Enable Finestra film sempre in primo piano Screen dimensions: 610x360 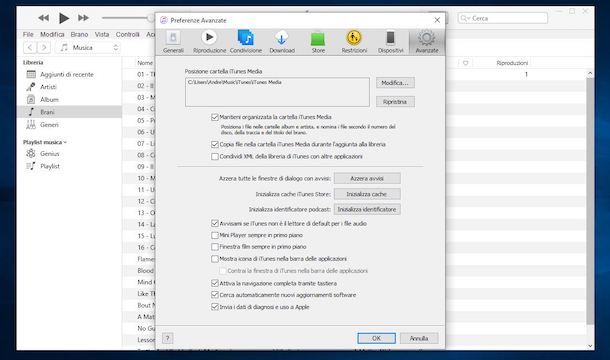[215, 247]
